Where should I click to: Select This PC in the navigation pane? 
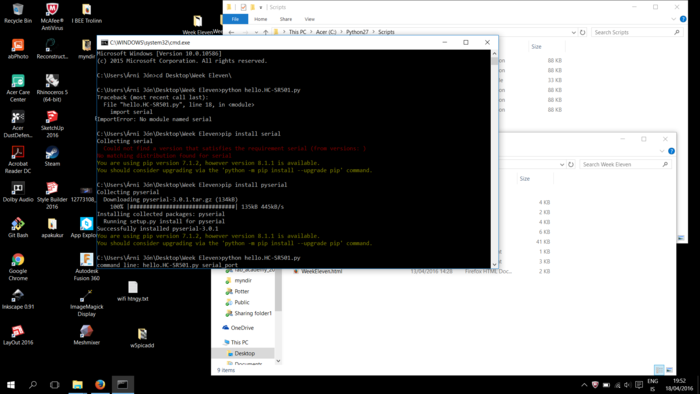click(239, 342)
